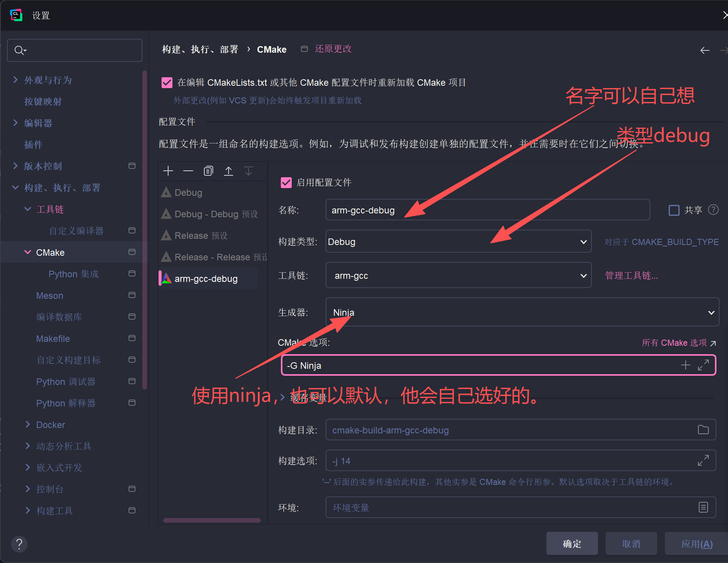Screen dimensions: 728x563
Task: Click 确定 button
Action: click(x=572, y=543)
